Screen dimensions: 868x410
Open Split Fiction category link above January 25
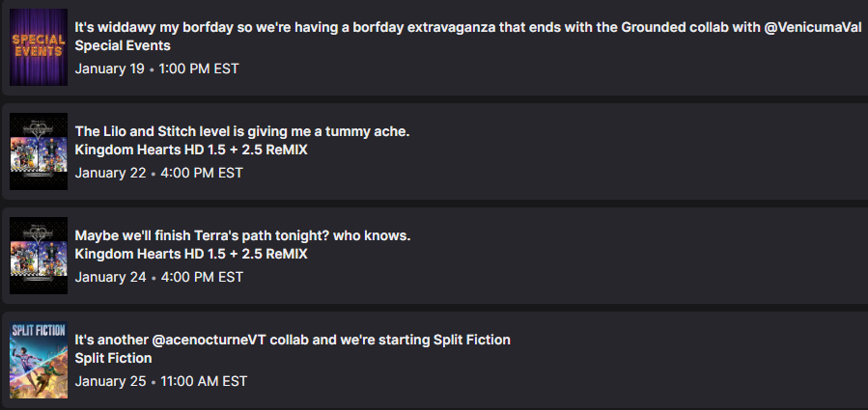click(x=113, y=358)
